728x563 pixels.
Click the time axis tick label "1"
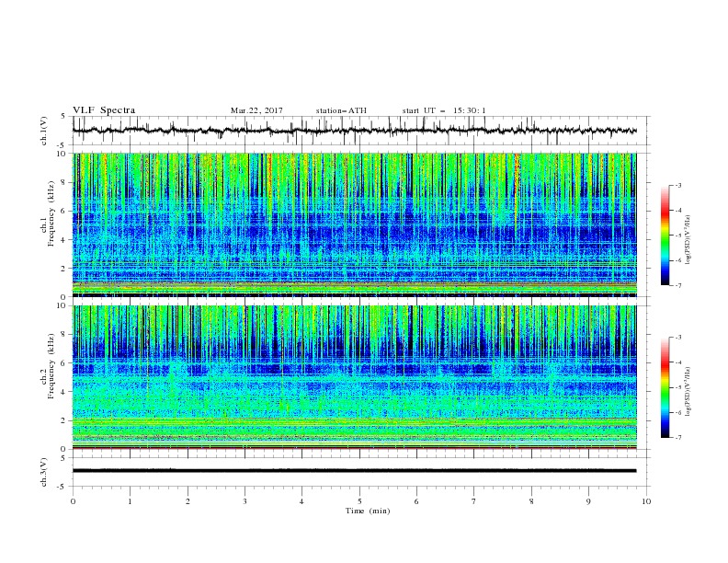click(130, 501)
